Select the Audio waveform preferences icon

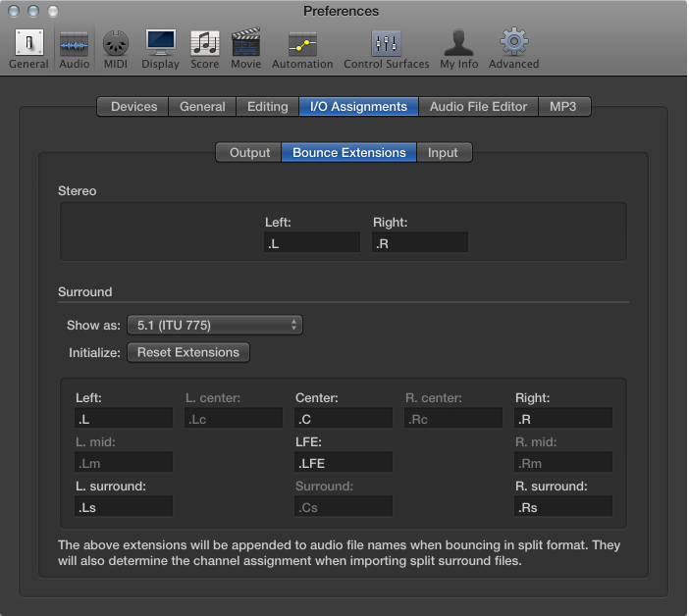74,44
